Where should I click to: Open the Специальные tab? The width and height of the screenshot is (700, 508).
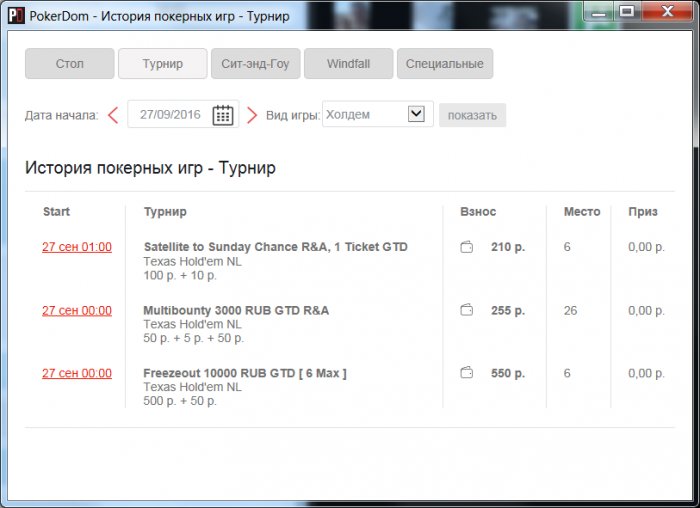pyautogui.click(x=445, y=64)
